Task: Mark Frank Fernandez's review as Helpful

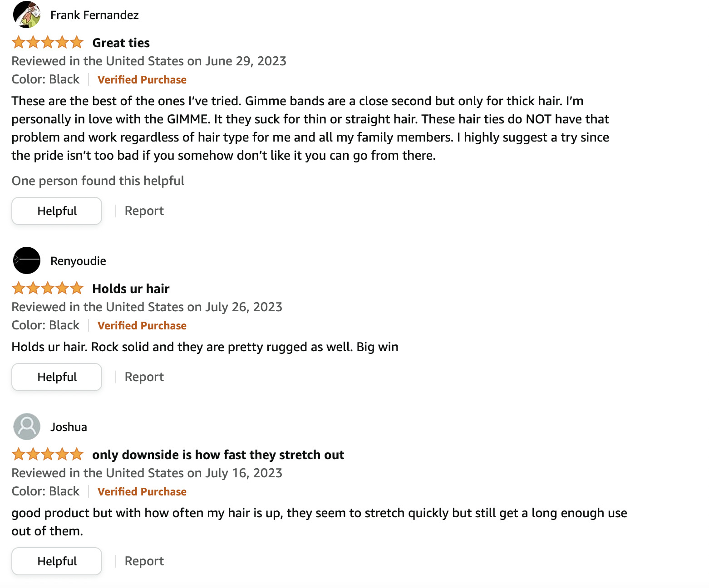Action: pos(57,211)
